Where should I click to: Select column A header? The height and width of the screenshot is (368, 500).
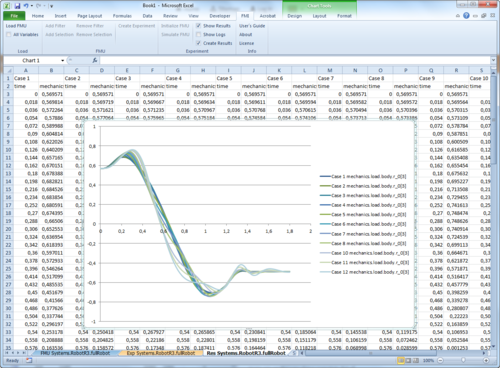(26, 70)
